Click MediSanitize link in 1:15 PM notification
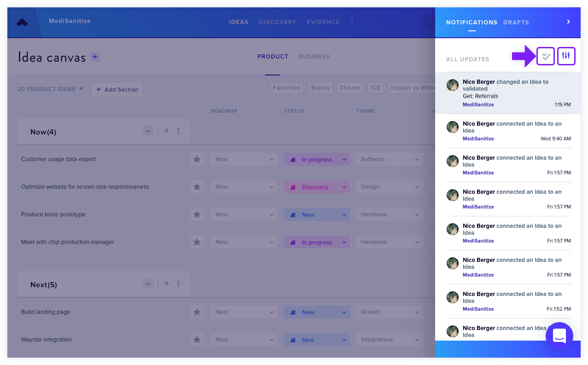 (x=478, y=105)
